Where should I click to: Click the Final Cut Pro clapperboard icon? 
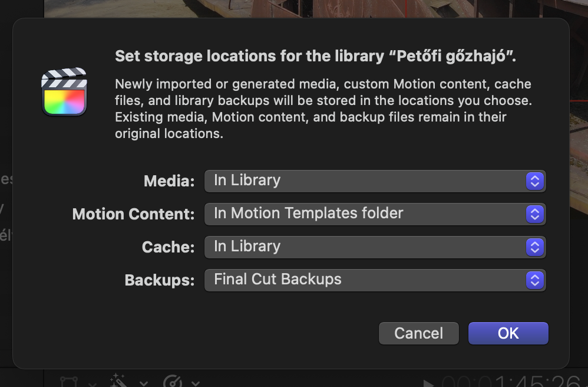click(x=64, y=91)
